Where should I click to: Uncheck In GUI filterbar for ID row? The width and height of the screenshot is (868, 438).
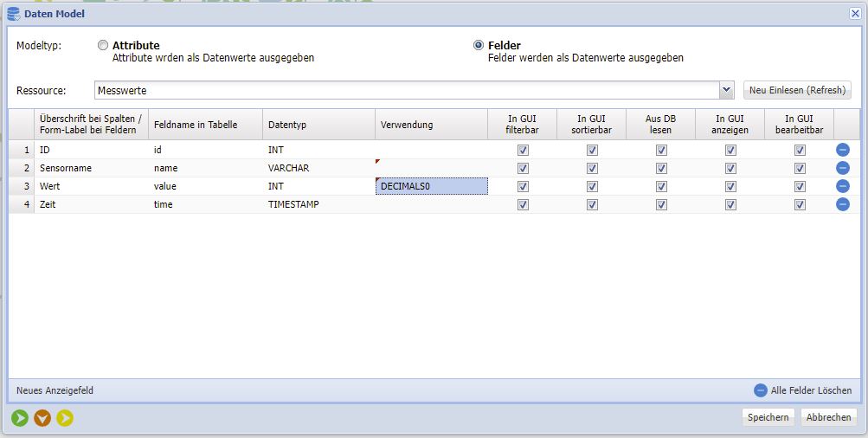pos(523,150)
